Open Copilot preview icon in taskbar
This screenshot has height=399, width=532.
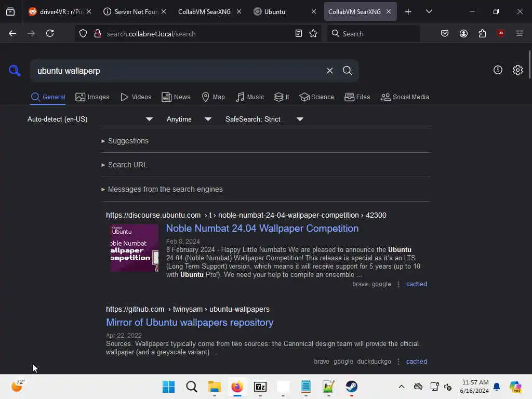pos(515,387)
